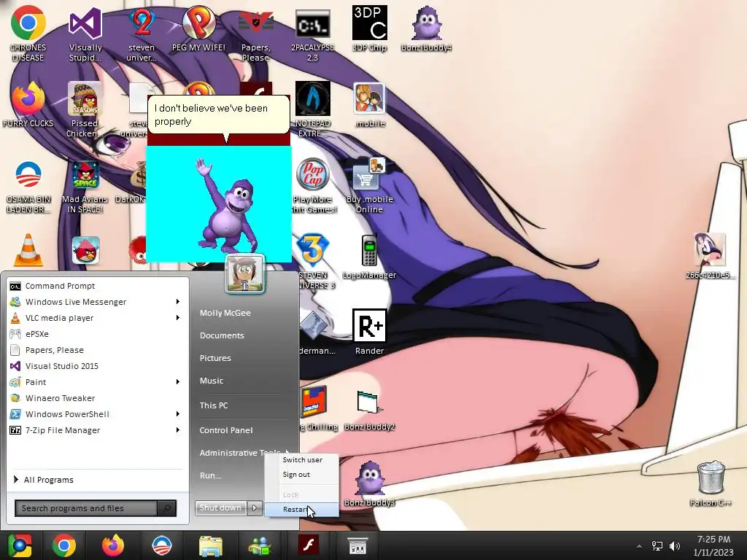
Task: Expand Windows PowerShell submenu arrow
Action: (x=178, y=414)
